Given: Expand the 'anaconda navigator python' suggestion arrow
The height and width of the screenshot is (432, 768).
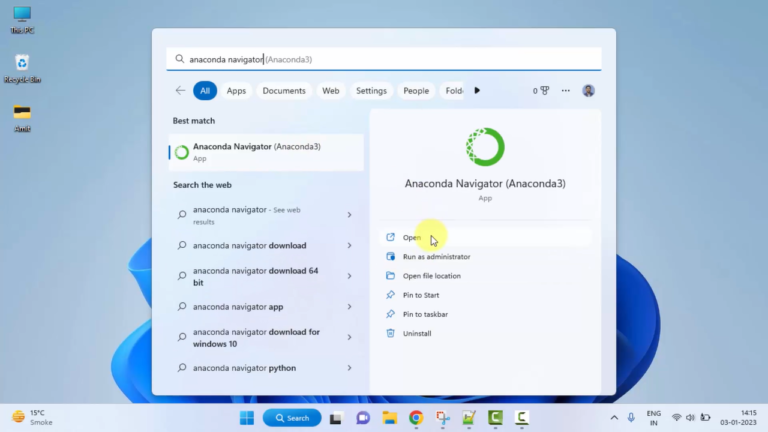Looking at the screenshot, I should click(x=349, y=368).
